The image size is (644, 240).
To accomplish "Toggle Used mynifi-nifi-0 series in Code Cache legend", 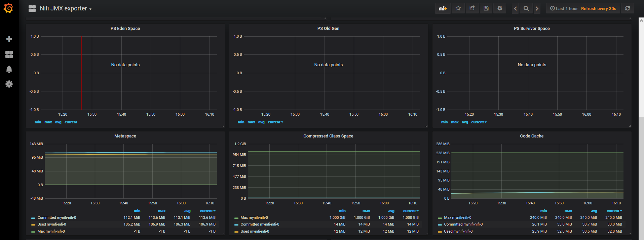I will (x=458, y=231).
